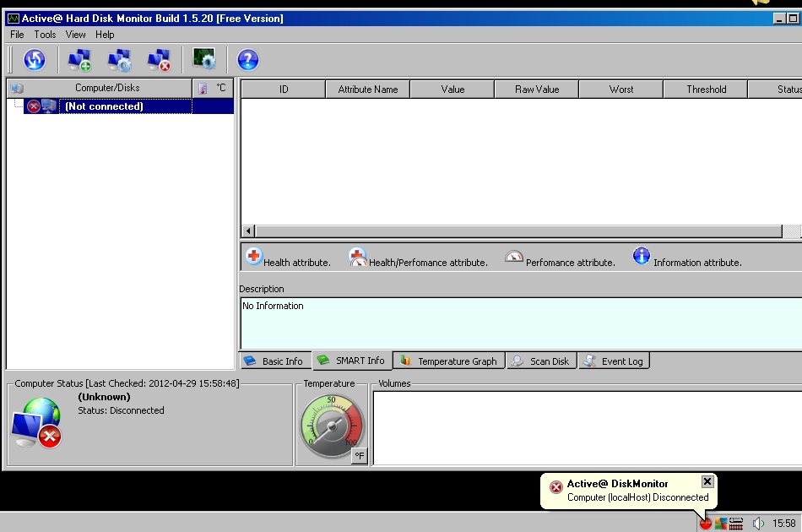Viewport: 802px width, 532px height.
Task: Click the red cross Health attribute icon
Action: 254,256
